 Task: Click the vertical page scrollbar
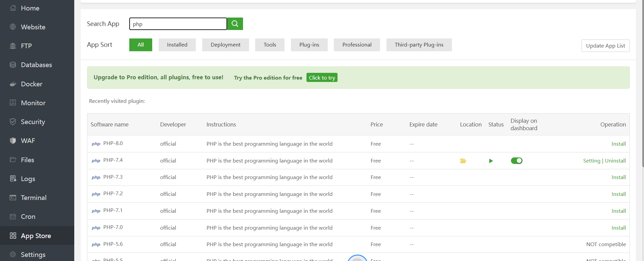[x=642, y=84]
